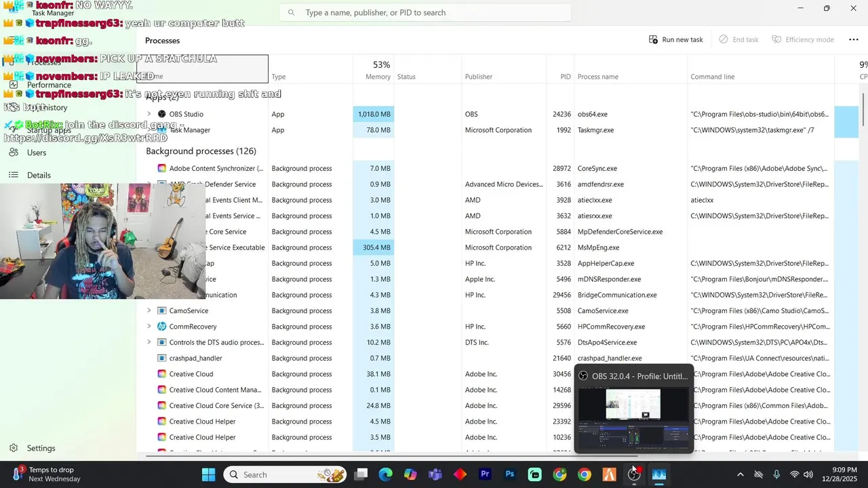This screenshot has width=868, height=488.
Task: Open the red diamond app on taskbar
Action: (x=460, y=474)
